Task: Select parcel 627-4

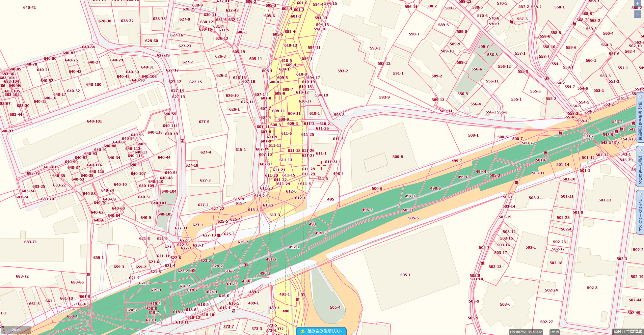Action: (x=206, y=152)
